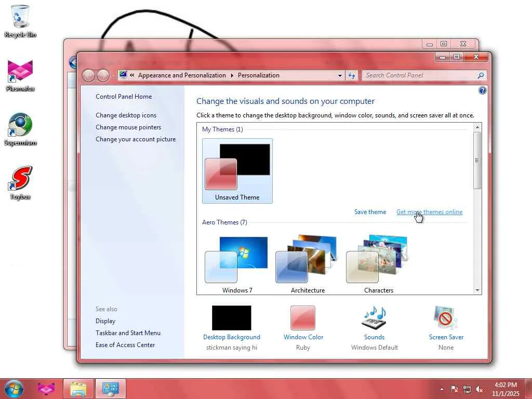Click Save theme link
This screenshot has width=532, height=399.
[x=370, y=212]
